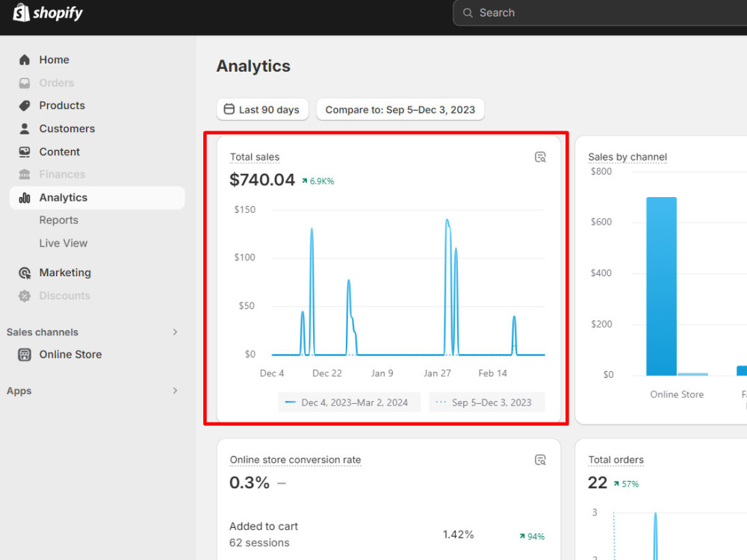
Task: Click the calendar icon in date button
Action: pos(229,109)
